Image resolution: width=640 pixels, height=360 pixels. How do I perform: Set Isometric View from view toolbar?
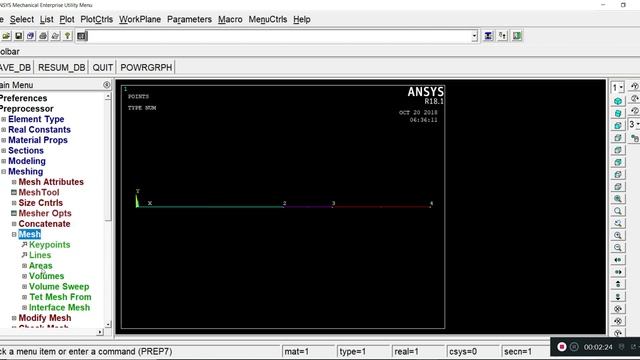point(618,101)
